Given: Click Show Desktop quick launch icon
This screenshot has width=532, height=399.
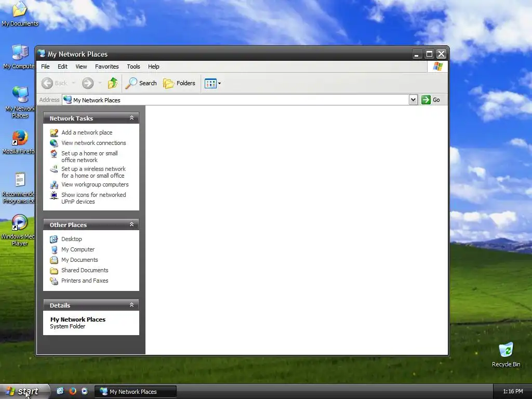Looking at the screenshot, I should coord(60,391).
